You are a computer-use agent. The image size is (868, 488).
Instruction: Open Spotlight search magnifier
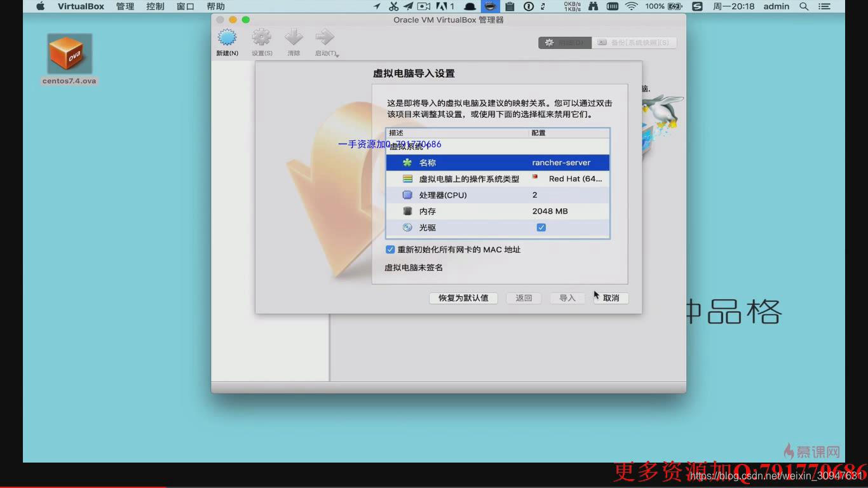coord(804,6)
